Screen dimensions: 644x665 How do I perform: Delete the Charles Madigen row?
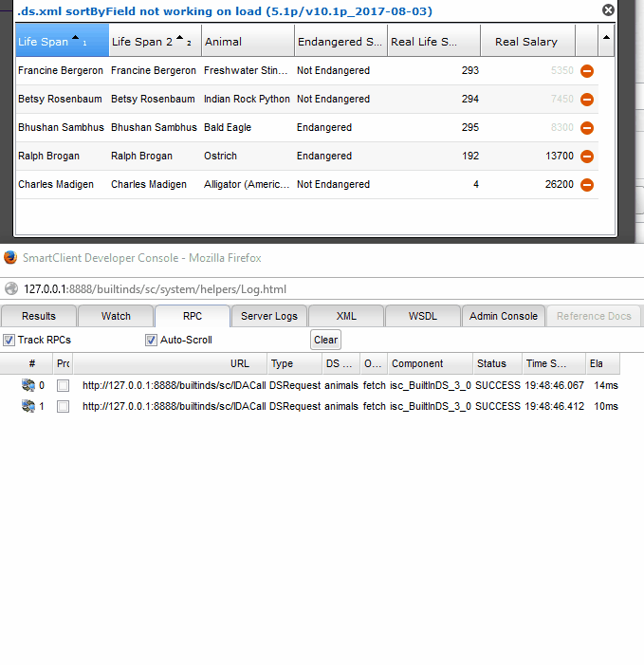tap(587, 185)
